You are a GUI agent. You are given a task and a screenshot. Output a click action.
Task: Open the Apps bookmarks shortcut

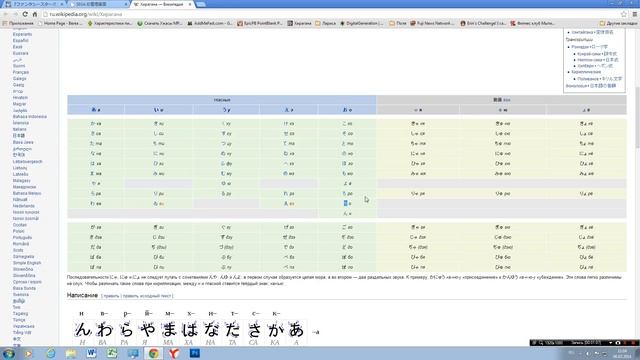[18, 23]
